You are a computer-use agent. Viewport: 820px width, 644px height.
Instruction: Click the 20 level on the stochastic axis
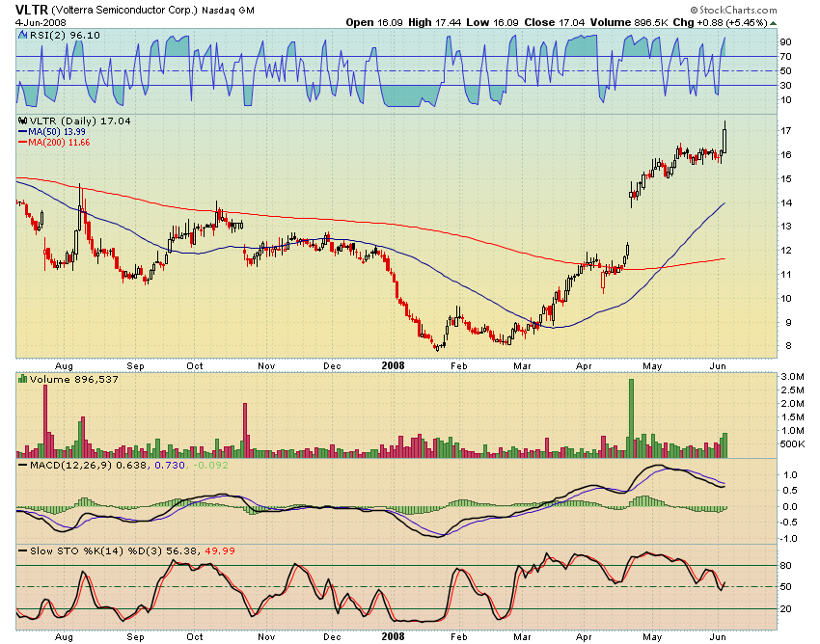pyautogui.click(x=785, y=609)
